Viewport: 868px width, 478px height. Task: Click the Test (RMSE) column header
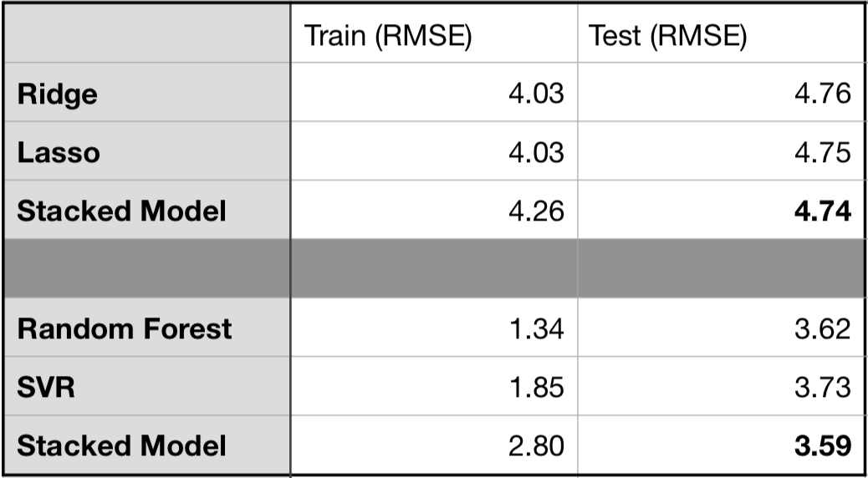pyautogui.click(x=666, y=36)
